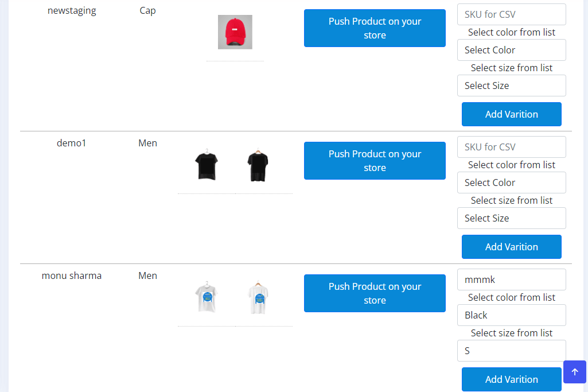Click Add Varition for demo1

pyautogui.click(x=511, y=247)
